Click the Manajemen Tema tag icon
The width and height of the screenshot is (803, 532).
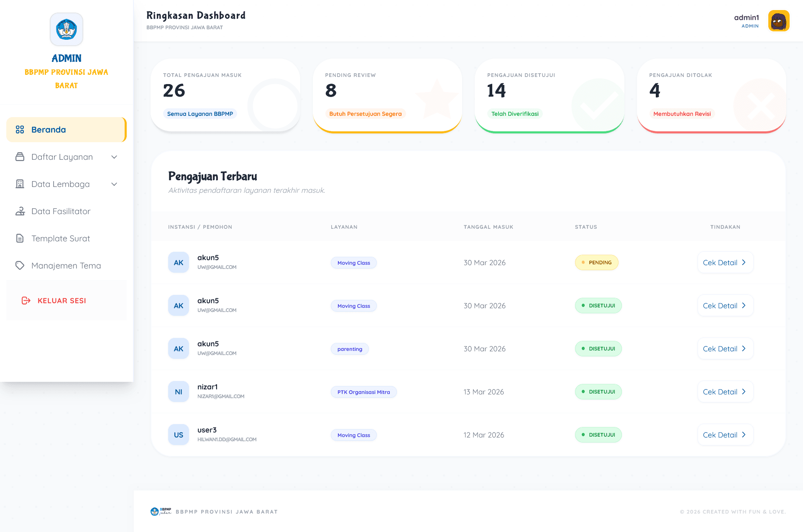click(20, 266)
